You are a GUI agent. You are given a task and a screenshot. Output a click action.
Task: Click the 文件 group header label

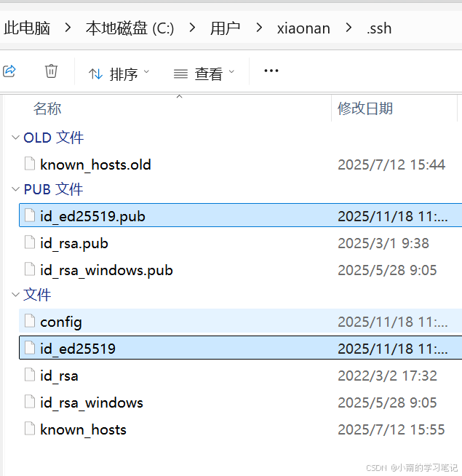click(x=37, y=295)
